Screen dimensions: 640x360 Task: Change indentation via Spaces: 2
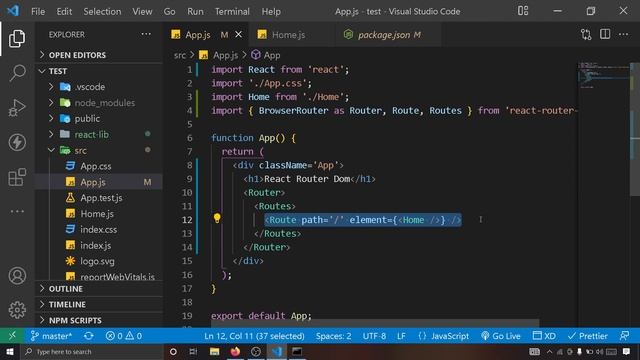pyautogui.click(x=333, y=336)
